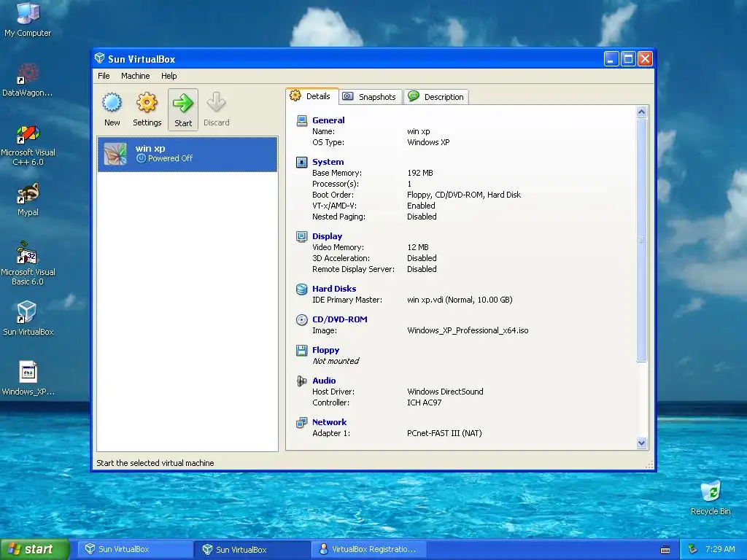The image size is (747, 560).
Task: Click the details scrollbar down arrow
Action: tap(641, 443)
